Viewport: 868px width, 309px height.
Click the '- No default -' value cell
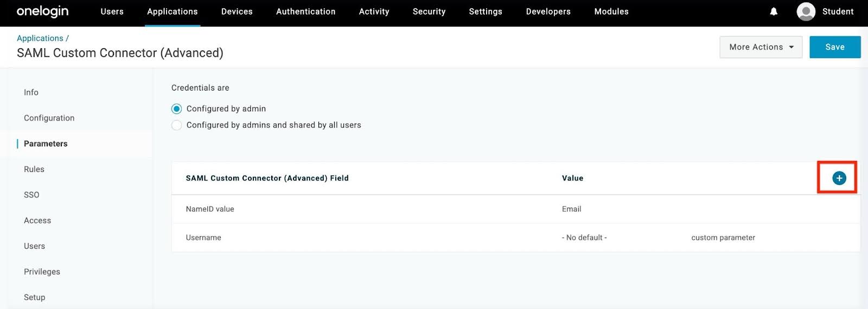[584, 237]
